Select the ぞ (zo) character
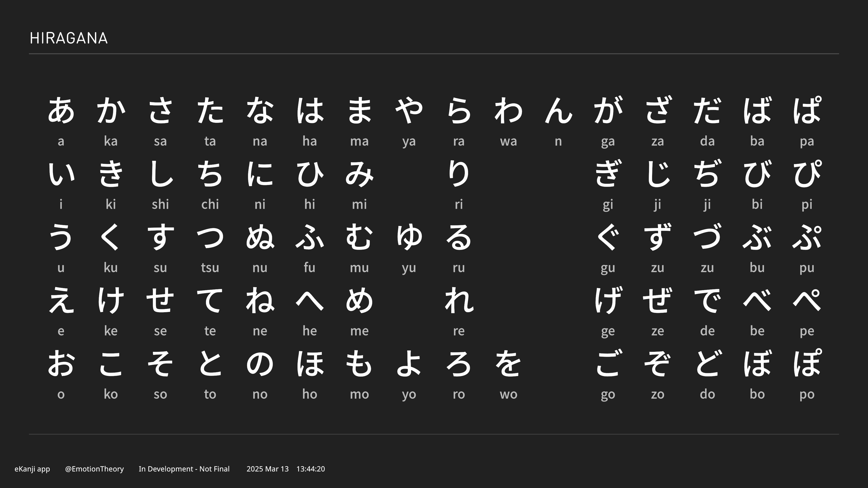The height and width of the screenshot is (488, 868). [x=657, y=363]
